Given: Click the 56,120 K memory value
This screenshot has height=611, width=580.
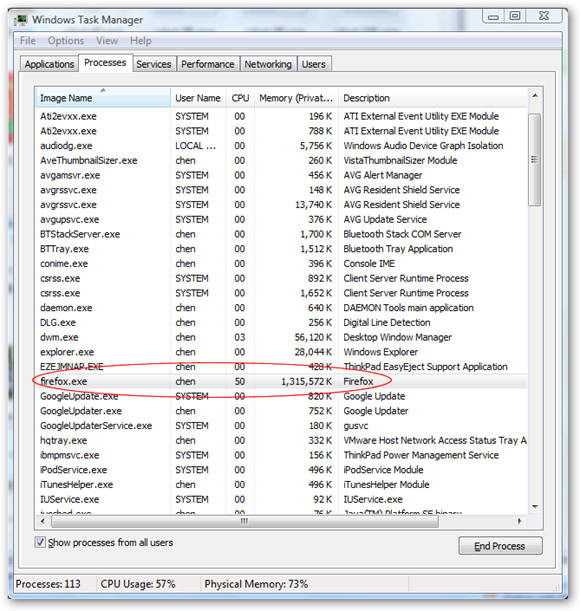Looking at the screenshot, I should click(x=313, y=337).
